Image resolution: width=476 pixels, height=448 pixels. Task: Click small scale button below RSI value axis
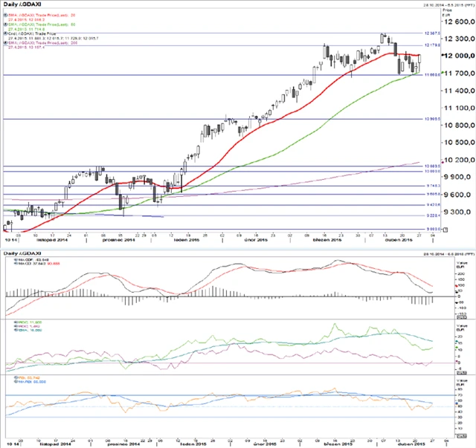(461, 436)
